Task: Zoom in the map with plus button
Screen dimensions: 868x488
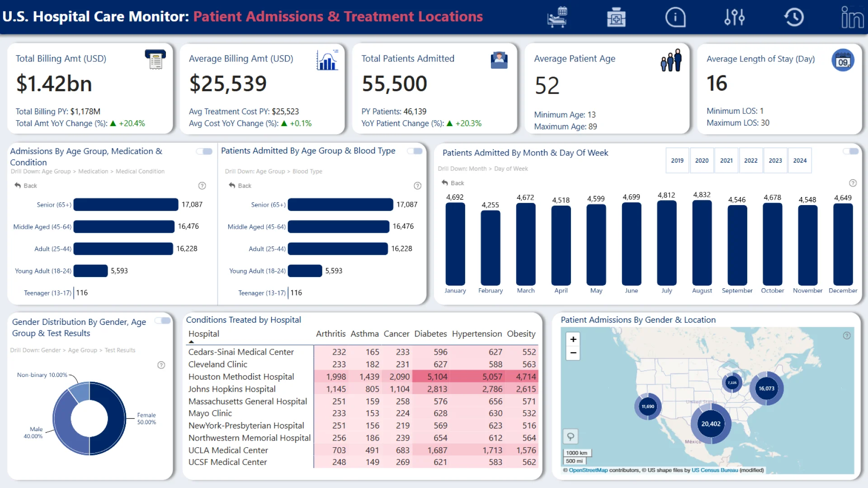Action: click(x=573, y=339)
